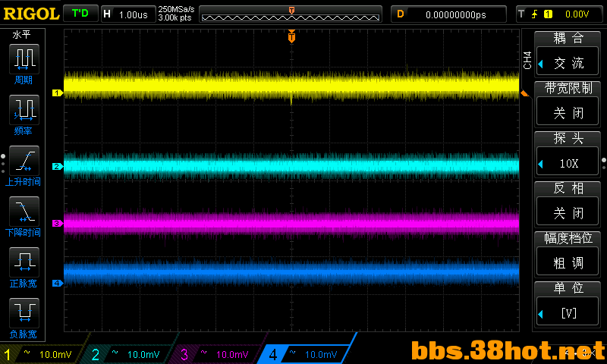The width and height of the screenshot is (607, 364).
Task: Select the 下降时间 fall time icon
Action: point(24,212)
